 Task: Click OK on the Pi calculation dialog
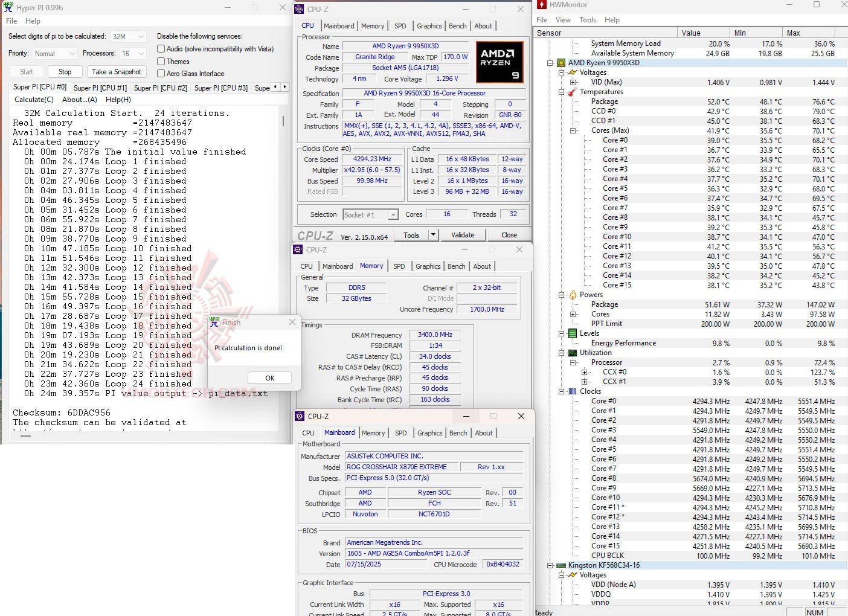coord(269,377)
